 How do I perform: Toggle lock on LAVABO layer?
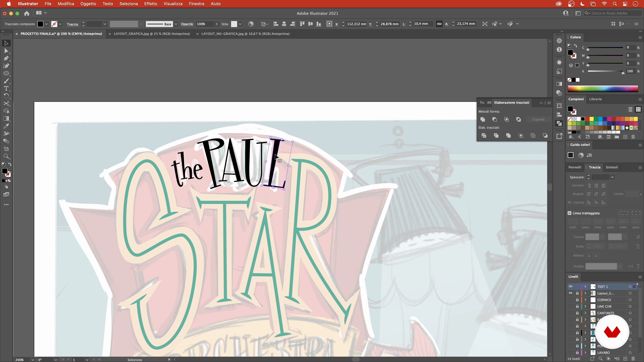577,352
